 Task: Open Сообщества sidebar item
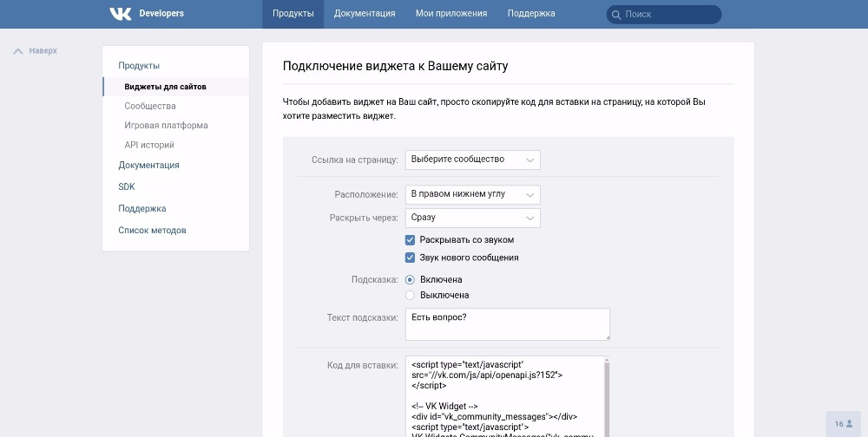click(150, 106)
